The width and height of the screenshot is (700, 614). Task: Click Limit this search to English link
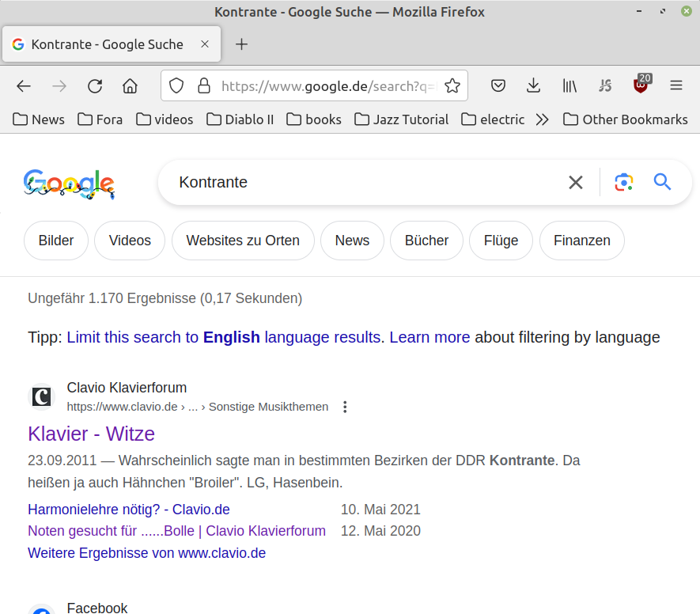coord(223,337)
